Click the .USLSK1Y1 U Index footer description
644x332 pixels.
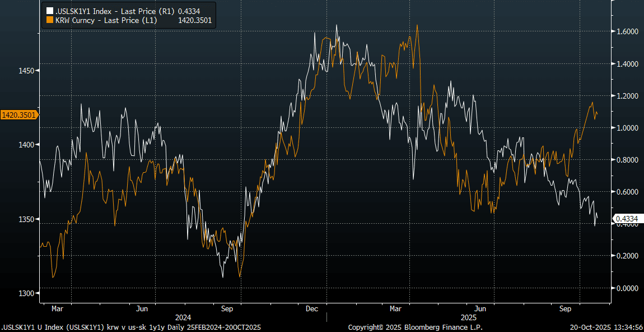131,327
